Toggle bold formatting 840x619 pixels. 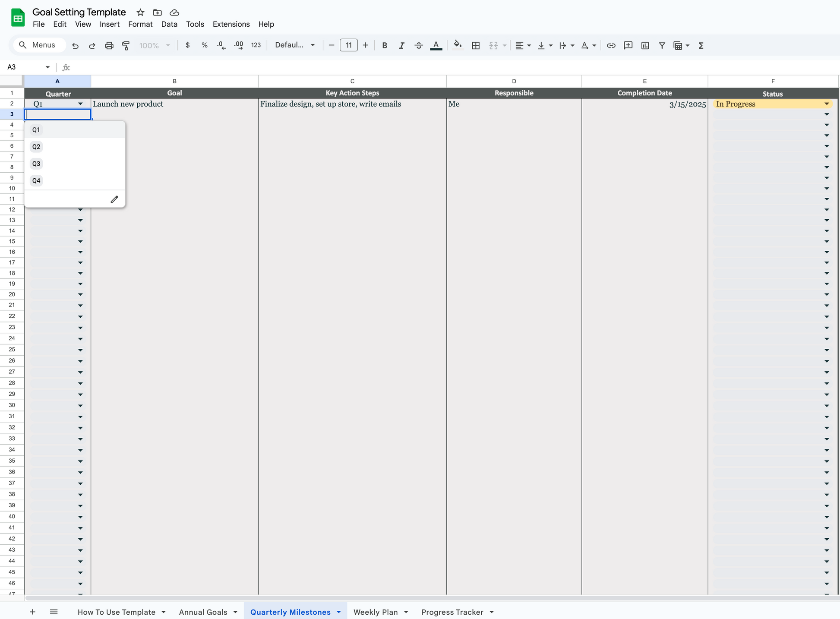click(385, 45)
